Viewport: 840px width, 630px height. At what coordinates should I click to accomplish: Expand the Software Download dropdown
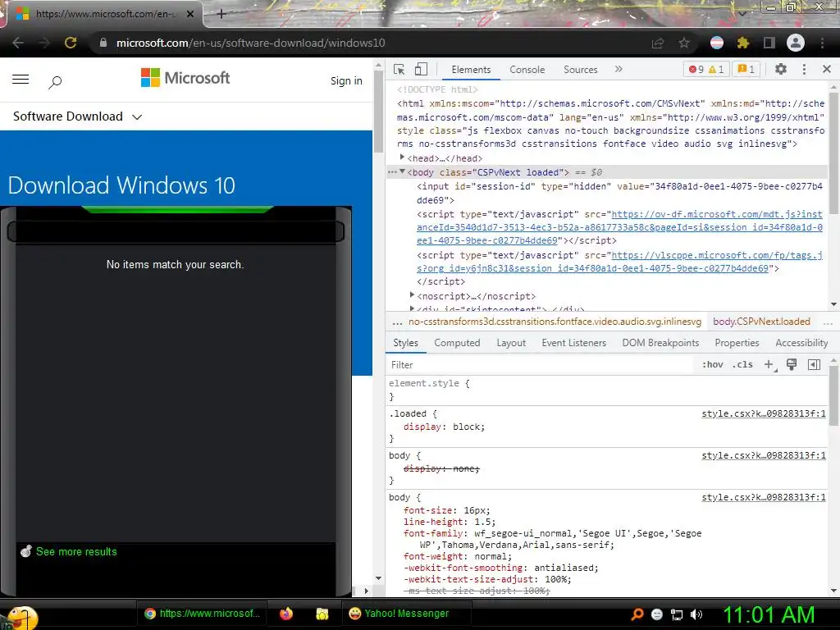[x=77, y=116]
